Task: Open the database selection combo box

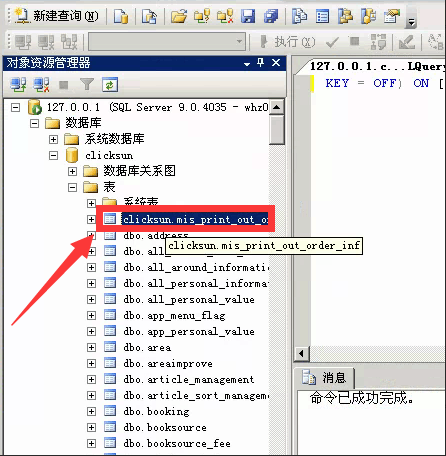Action: coord(167,42)
